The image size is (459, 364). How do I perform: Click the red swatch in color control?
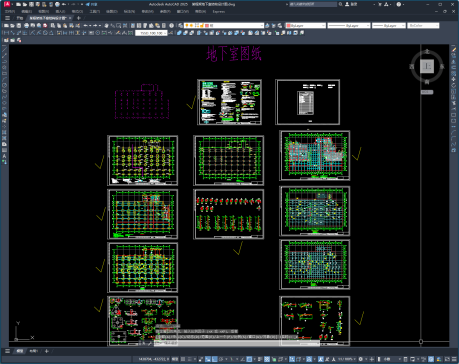pos(288,25)
